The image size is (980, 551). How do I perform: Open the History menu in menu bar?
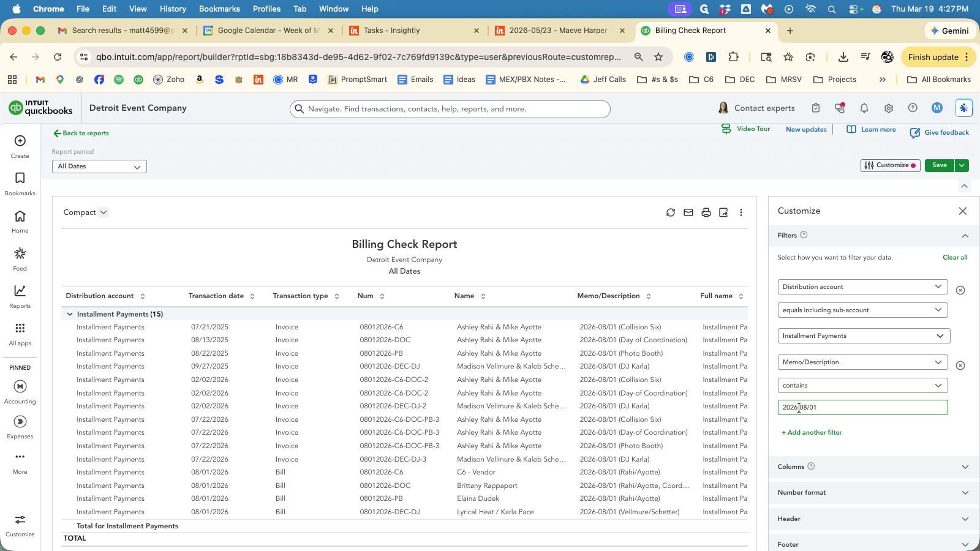(x=173, y=9)
